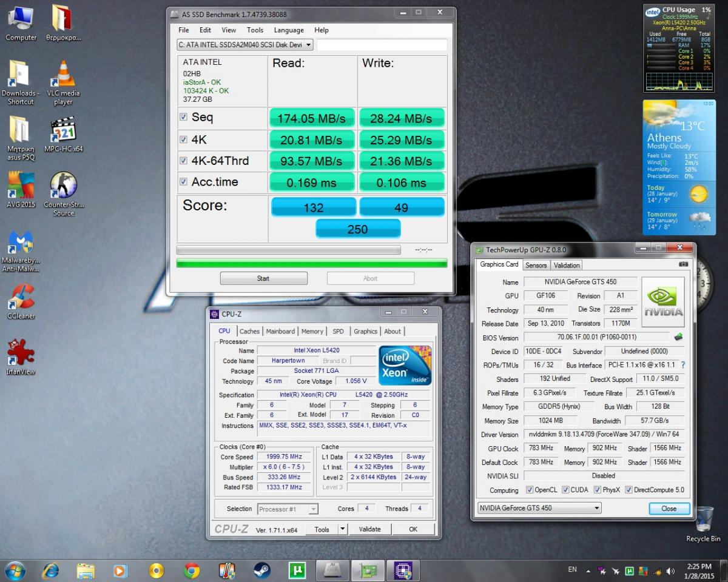Viewport: 728px width, 582px height.
Task: Uncheck the Seq benchmark test
Action: [184, 117]
